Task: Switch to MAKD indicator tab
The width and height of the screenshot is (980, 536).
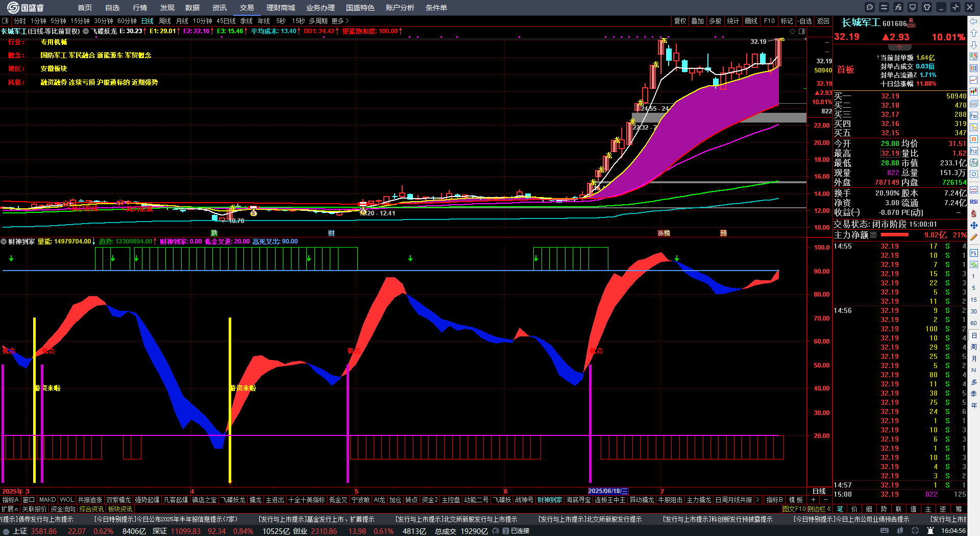Action: [47, 500]
